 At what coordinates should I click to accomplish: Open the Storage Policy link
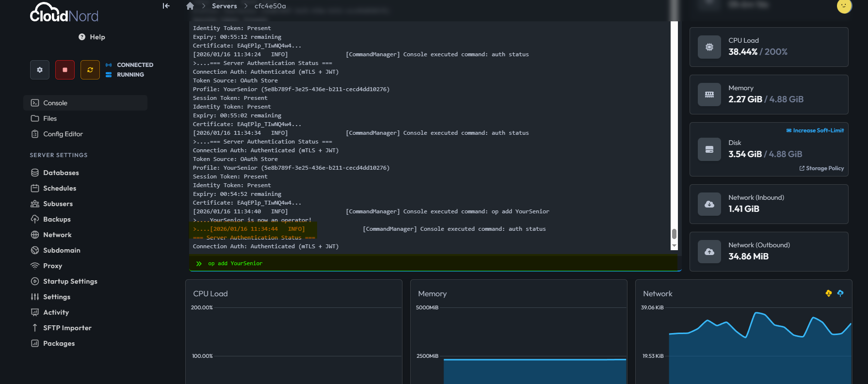pos(824,168)
